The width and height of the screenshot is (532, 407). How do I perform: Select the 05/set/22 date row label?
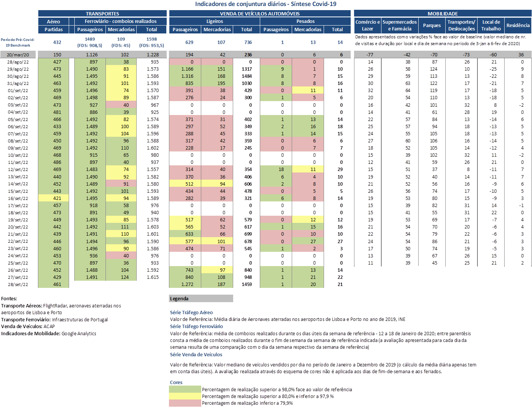(x=18, y=120)
